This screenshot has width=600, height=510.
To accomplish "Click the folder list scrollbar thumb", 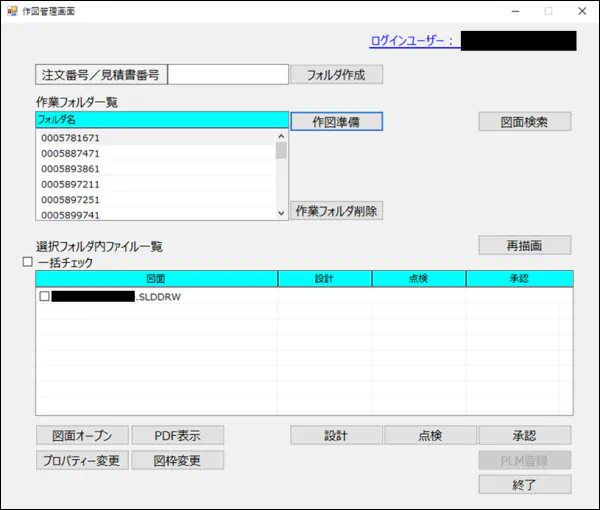I will 281,150.
